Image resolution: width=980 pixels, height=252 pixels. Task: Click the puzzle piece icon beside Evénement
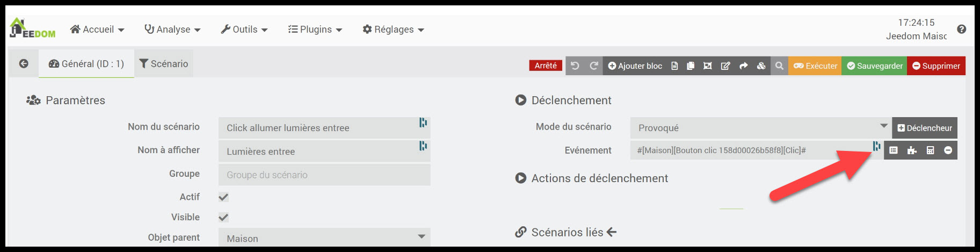point(912,150)
